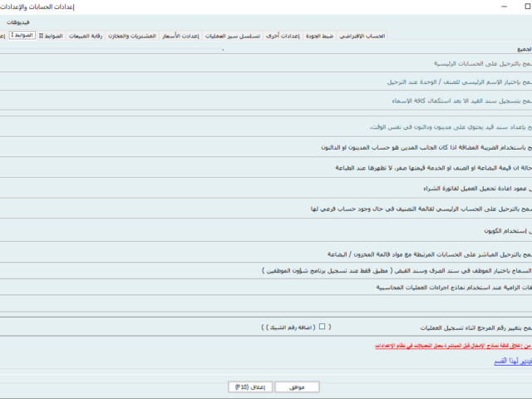Image resolution: width=532 pixels, height=399 pixels.
Task: Click the موافق button
Action: [297, 387]
